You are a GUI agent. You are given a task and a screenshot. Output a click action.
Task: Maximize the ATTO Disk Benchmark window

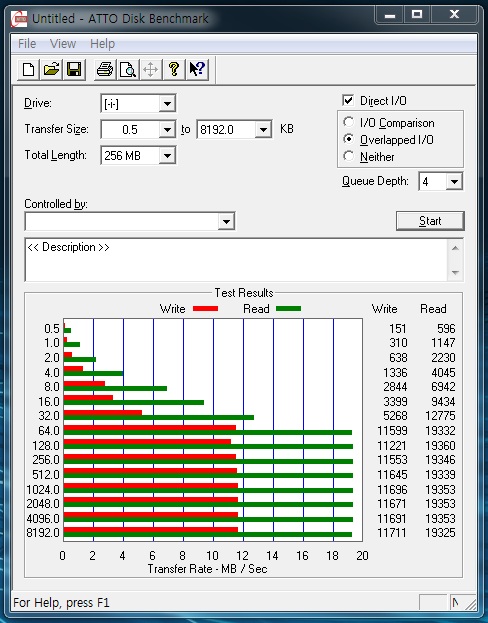pos(417,15)
